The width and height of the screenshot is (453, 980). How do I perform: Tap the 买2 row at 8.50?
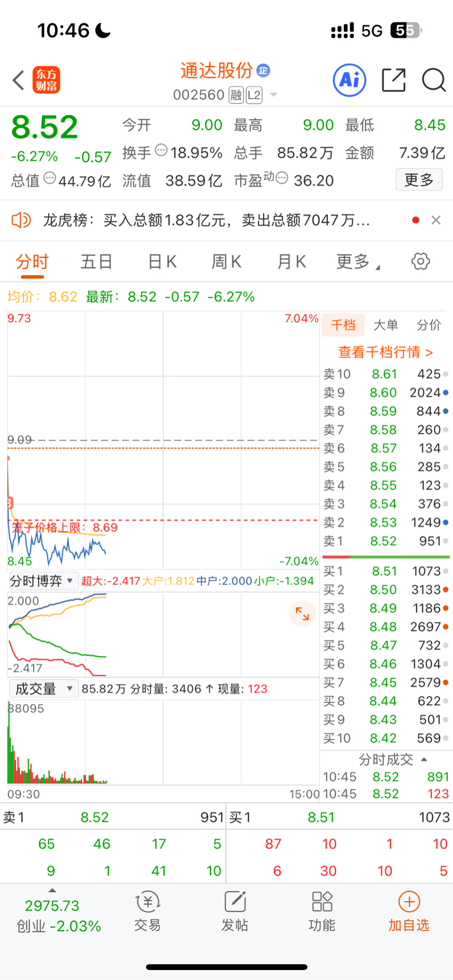[386, 590]
